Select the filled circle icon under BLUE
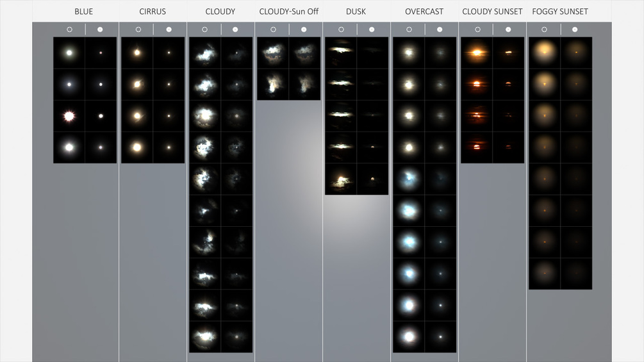644x362 pixels. pos(100,29)
